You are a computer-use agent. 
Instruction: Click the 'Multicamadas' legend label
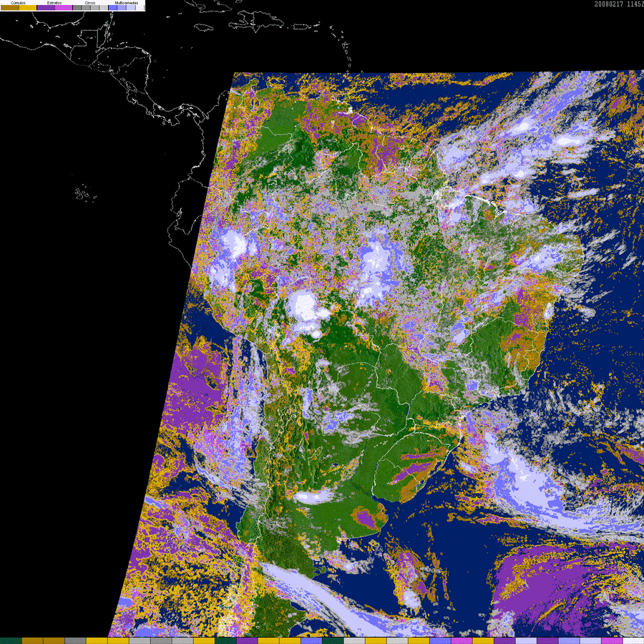tap(127, 3)
